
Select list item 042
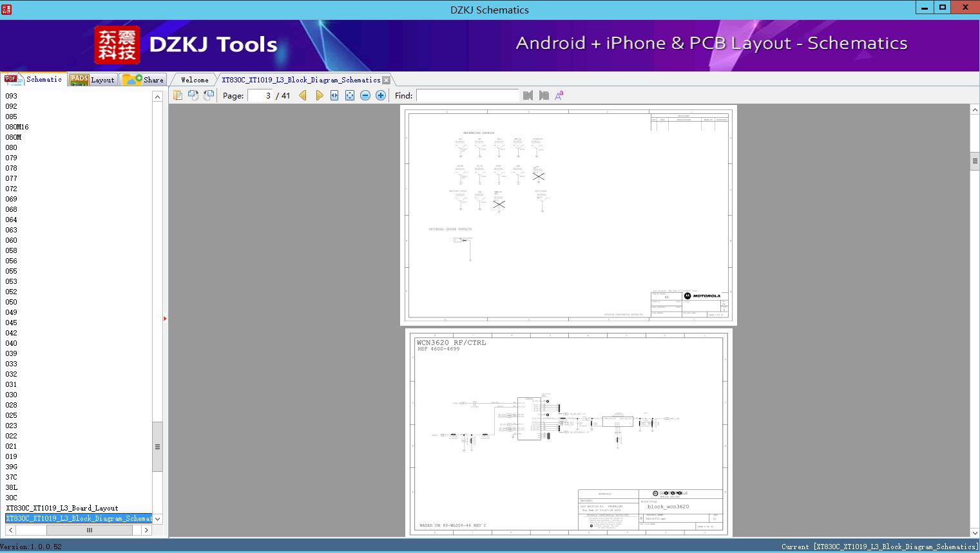pos(12,333)
